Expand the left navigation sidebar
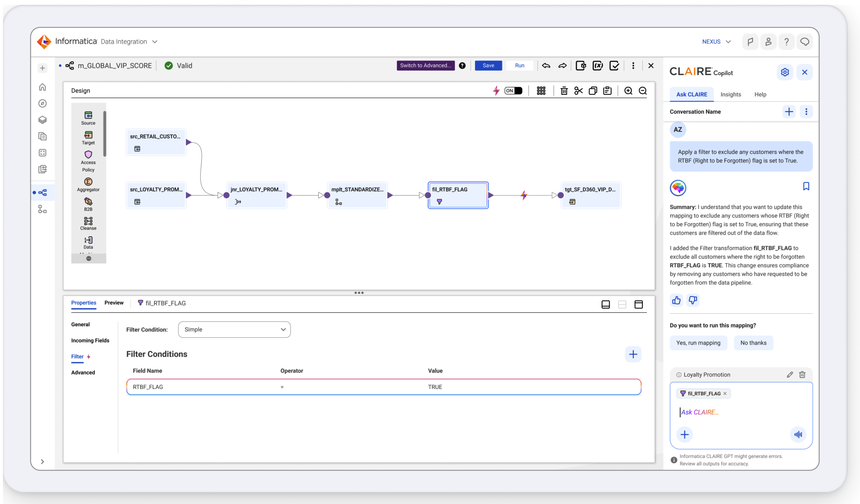Screen dimensions: 860x504 coord(43,462)
